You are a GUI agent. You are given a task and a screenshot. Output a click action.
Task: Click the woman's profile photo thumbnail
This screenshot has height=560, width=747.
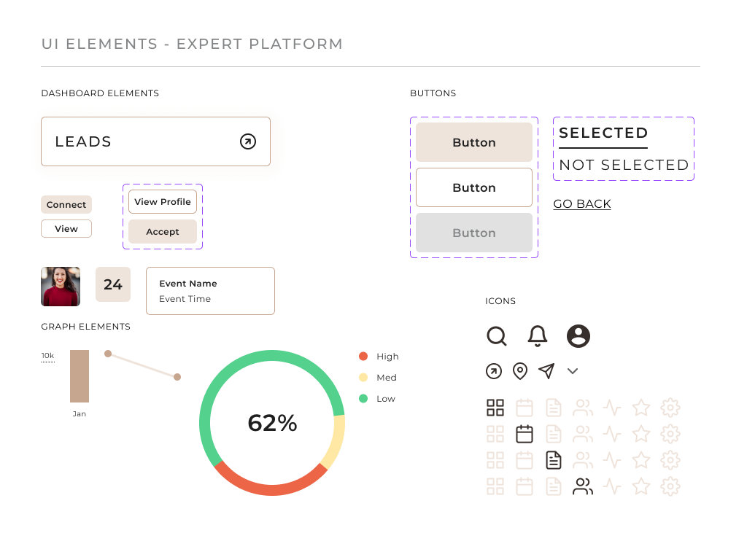tap(60, 284)
